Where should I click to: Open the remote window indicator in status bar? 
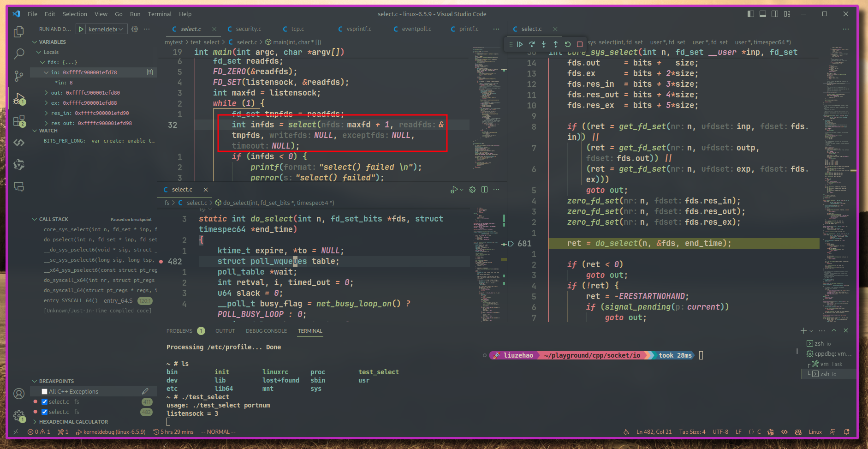[x=16, y=432]
